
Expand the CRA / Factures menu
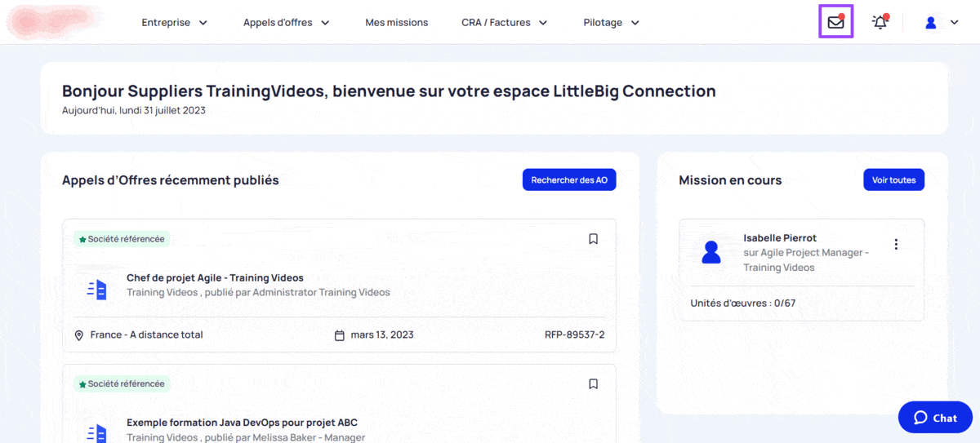coord(505,23)
